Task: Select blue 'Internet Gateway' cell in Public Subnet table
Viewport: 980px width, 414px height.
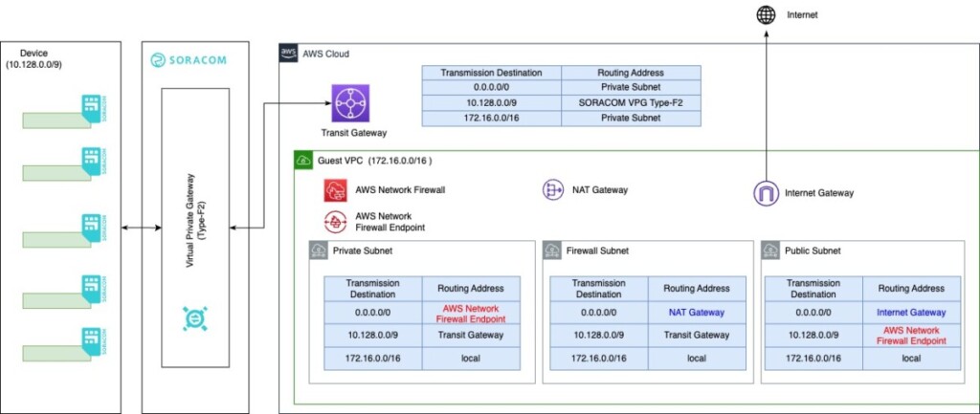Action: point(911,313)
